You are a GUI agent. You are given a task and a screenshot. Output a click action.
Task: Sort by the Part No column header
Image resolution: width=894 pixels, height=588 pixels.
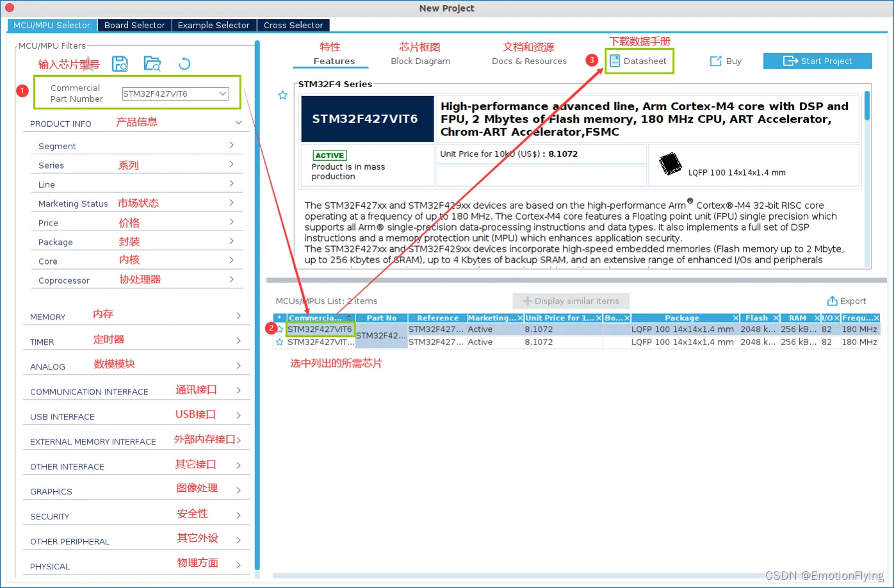pos(382,318)
